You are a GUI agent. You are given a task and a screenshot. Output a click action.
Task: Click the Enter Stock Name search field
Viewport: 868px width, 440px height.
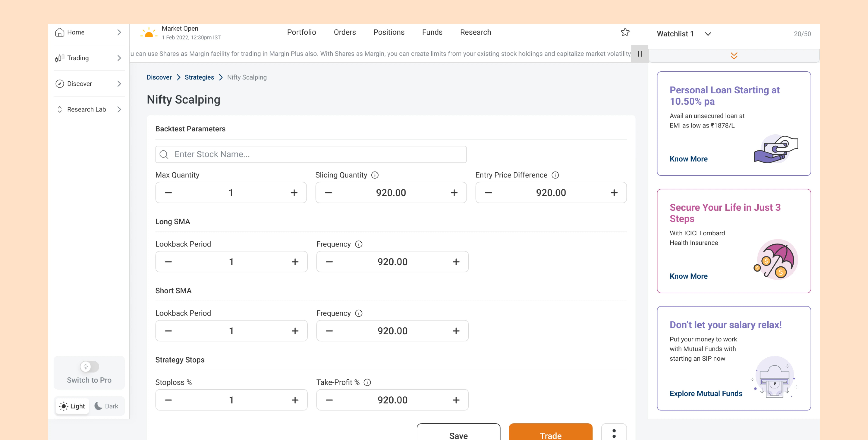click(311, 154)
